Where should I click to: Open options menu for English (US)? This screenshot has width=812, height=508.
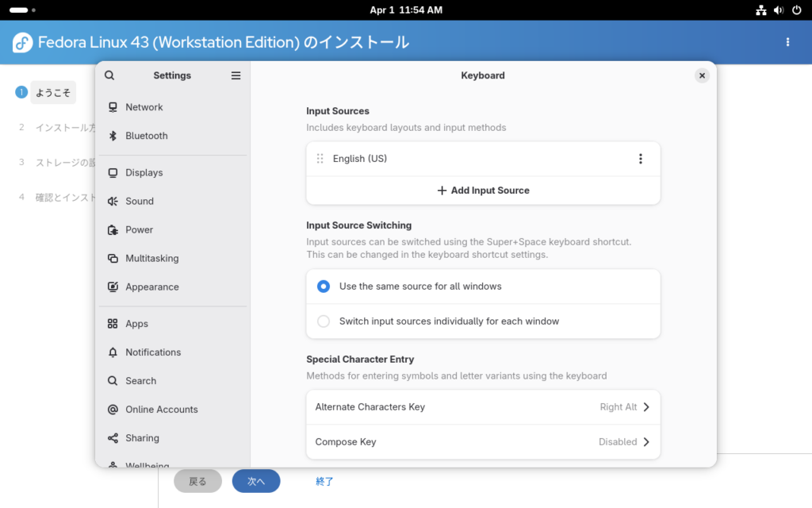[x=641, y=159]
